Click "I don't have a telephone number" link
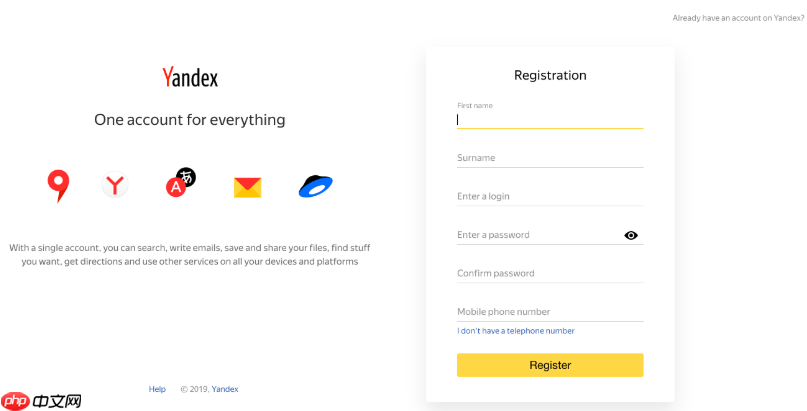Image resolution: width=807 pixels, height=411 pixels. point(516,331)
